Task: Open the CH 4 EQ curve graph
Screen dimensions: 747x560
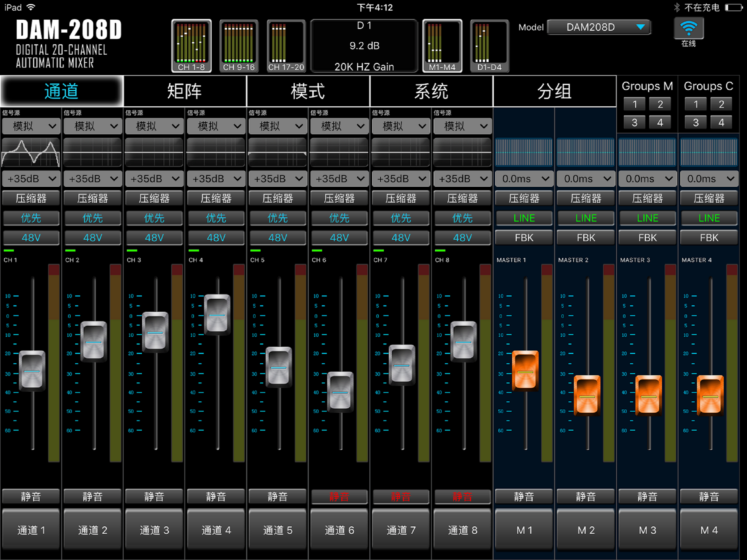Action: [216, 152]
